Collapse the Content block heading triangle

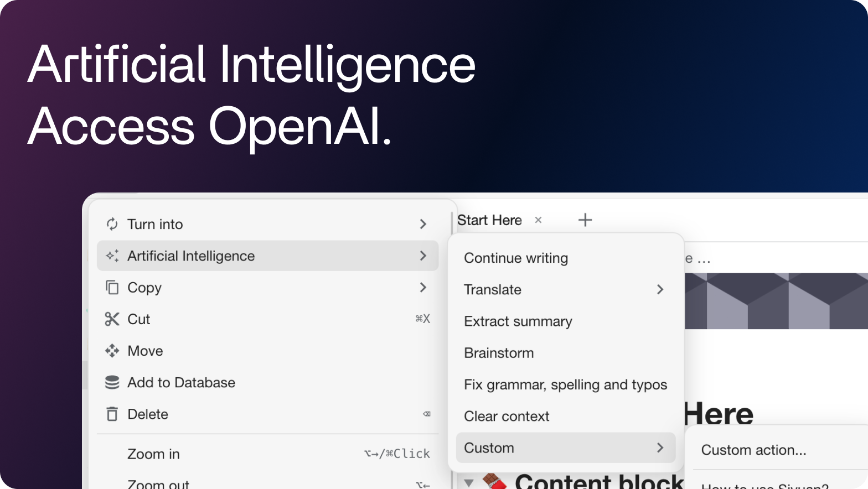(x=469, y=482)
